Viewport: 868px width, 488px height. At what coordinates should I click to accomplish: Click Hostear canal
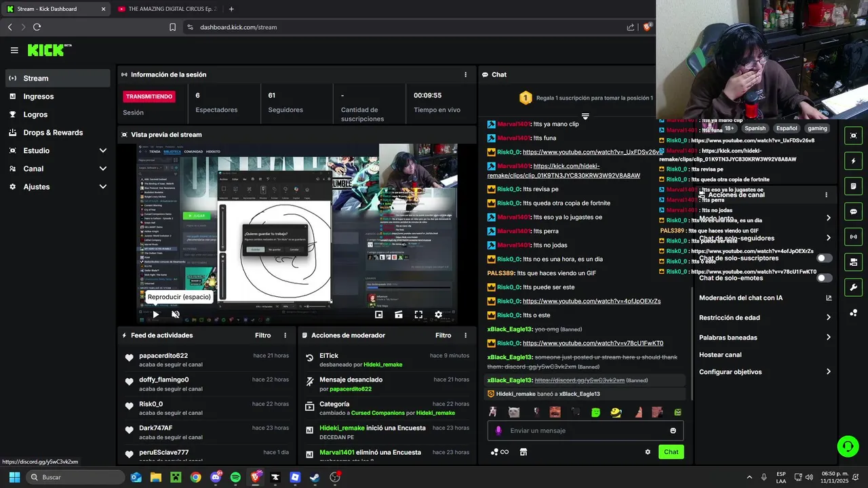[x=720, y=354]
